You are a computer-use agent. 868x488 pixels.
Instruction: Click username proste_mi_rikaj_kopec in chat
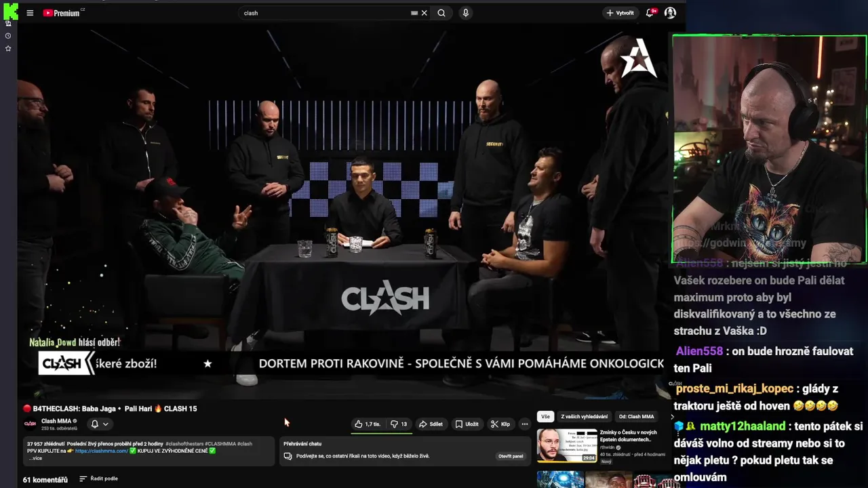(734, 388)
